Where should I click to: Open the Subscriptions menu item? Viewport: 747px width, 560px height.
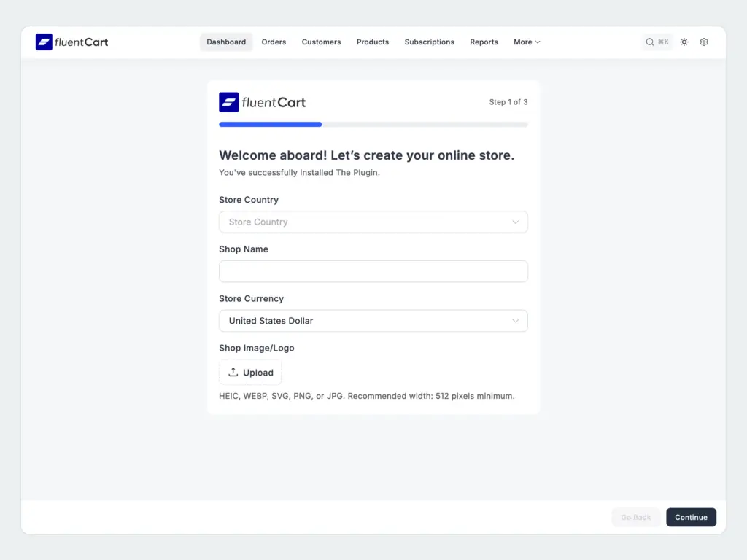pyautogui.click(x=429, y=42)
